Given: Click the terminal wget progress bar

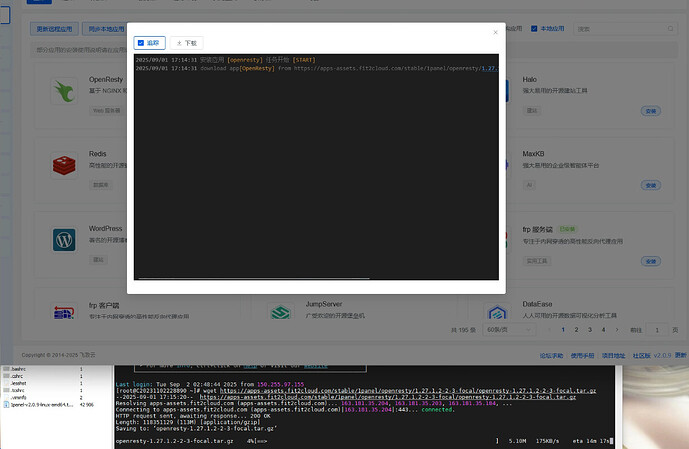Looking at the screenshot, I should point(378,441).
